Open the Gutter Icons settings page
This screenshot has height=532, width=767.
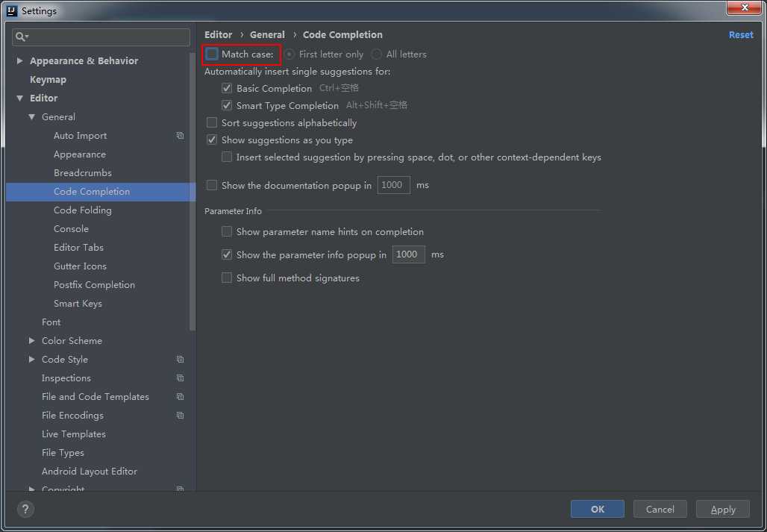81,266
